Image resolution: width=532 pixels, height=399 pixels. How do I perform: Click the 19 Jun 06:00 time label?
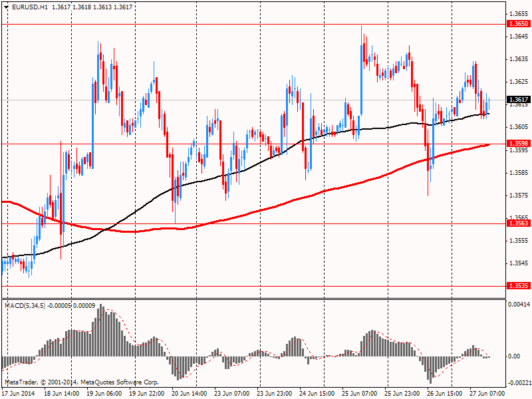(104, 394)
